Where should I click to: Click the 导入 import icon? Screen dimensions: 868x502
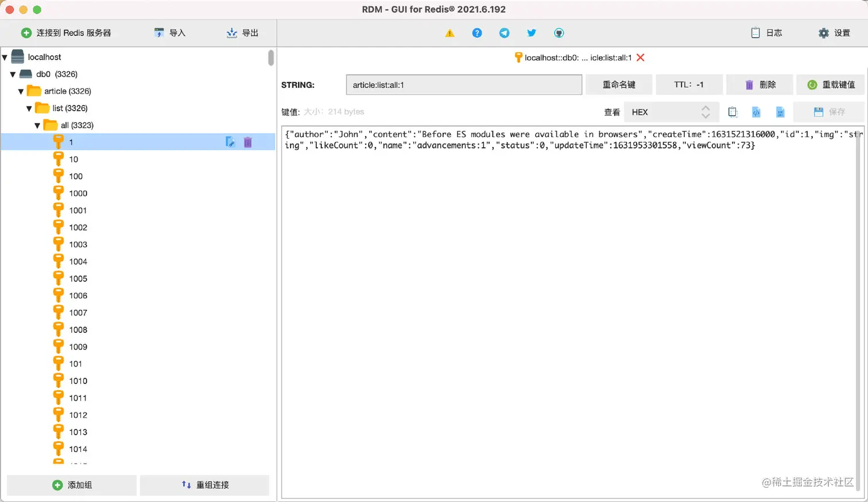(x=169, y=33)
